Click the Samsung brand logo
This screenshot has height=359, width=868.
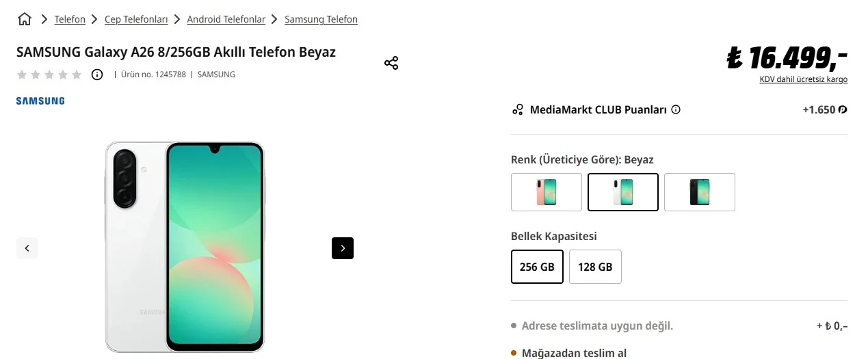40,101
